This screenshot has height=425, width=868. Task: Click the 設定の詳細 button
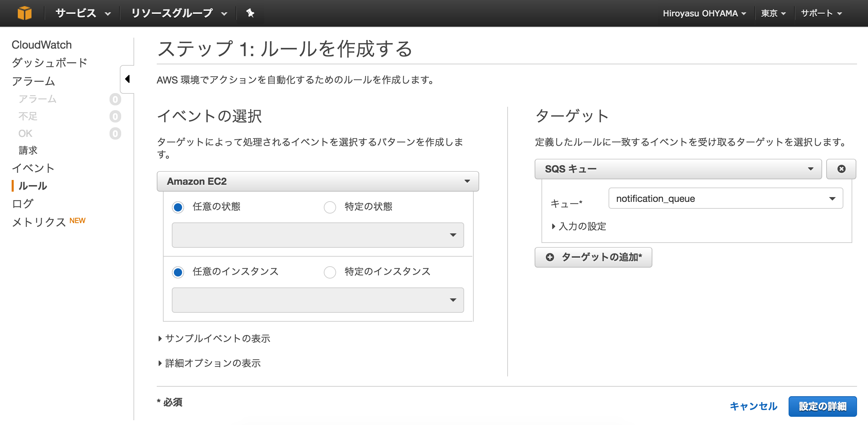click(822, 406)
